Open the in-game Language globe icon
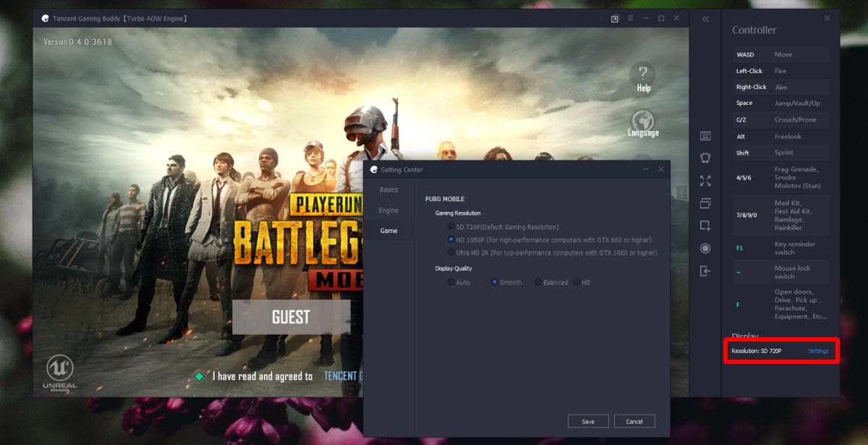 643,124
